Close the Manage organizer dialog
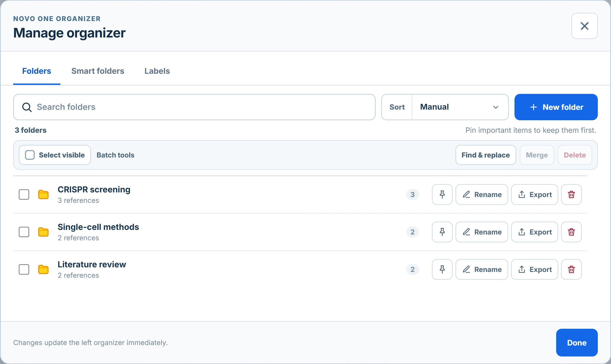611x364 pixels. [x=584, y=26]
